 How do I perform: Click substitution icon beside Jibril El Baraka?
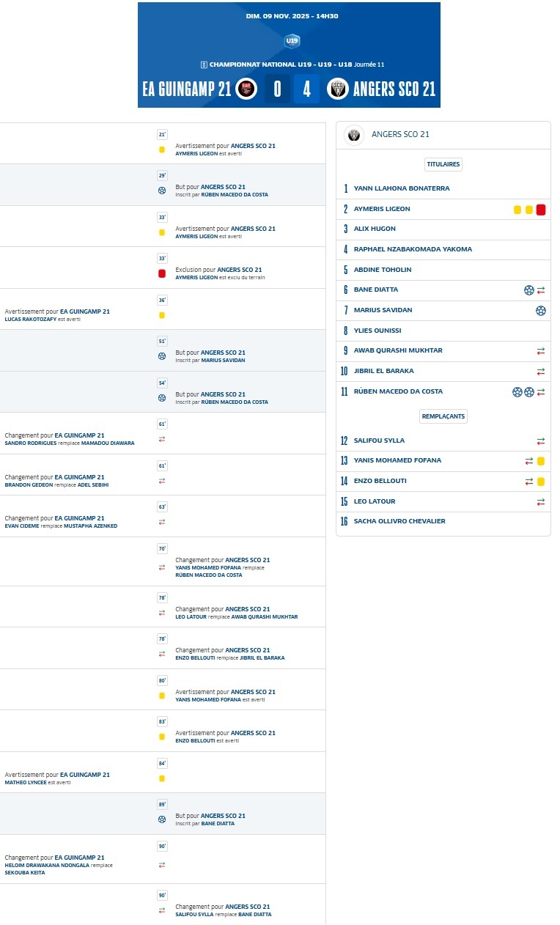541,372
